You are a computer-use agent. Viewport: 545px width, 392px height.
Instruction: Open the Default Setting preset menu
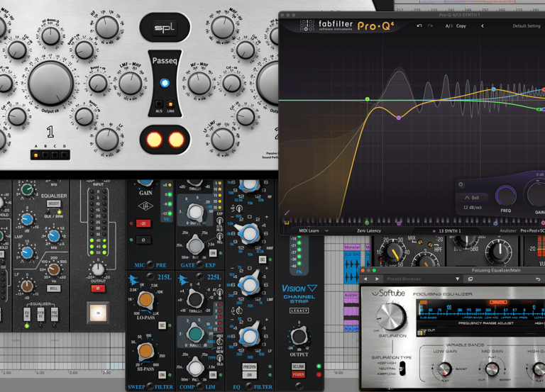click(527, 26)
